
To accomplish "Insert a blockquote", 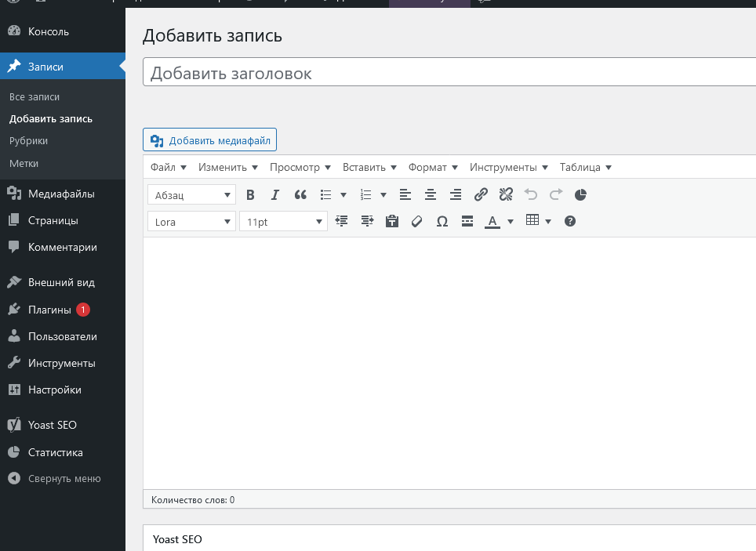I will click(300, 195).
